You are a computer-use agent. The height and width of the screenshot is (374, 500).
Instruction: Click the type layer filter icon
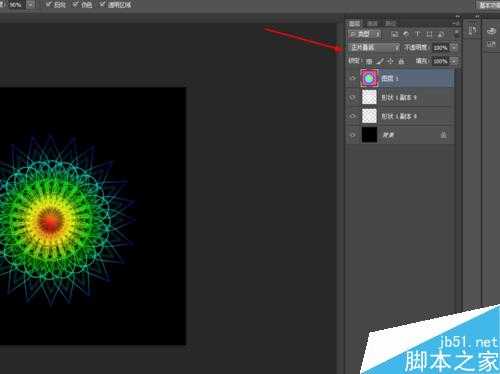[417, 34]
